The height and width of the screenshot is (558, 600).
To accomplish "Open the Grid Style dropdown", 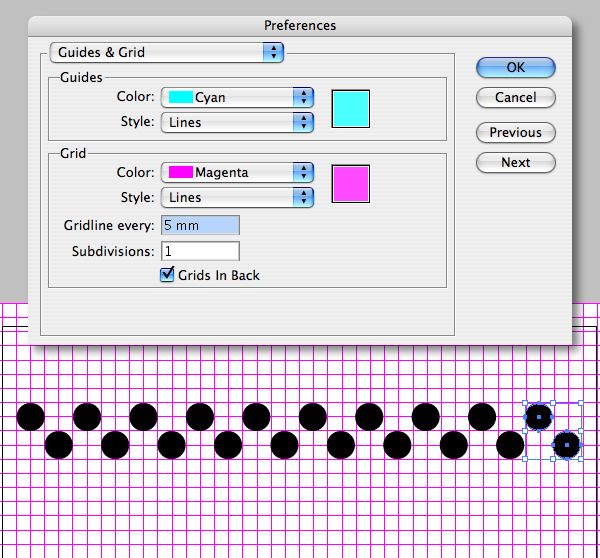I will tap(237, 197).
